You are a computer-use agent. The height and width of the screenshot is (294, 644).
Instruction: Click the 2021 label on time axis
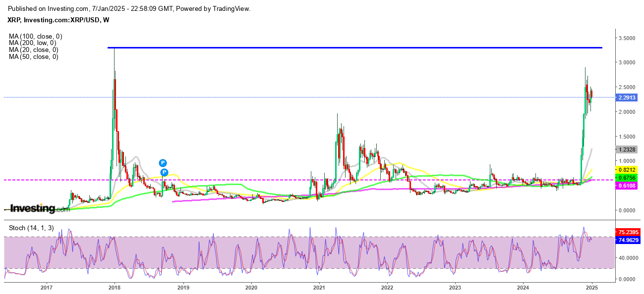[x=319, y=287]
